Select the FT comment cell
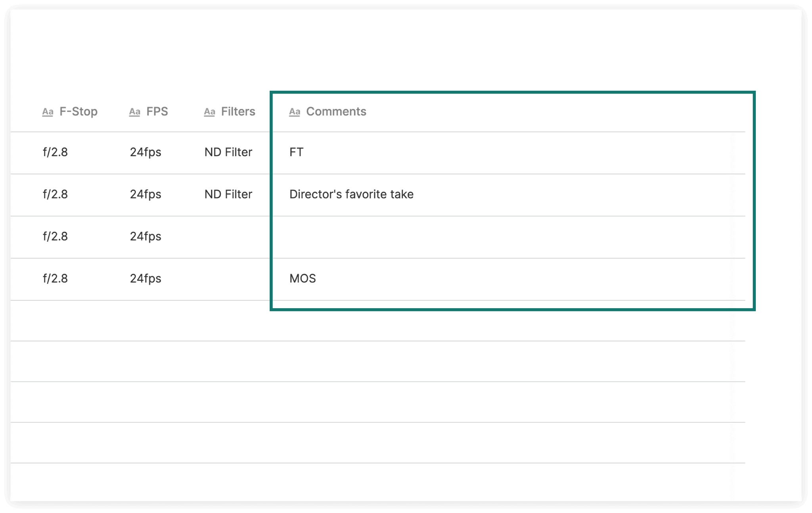 coord(297,153)
